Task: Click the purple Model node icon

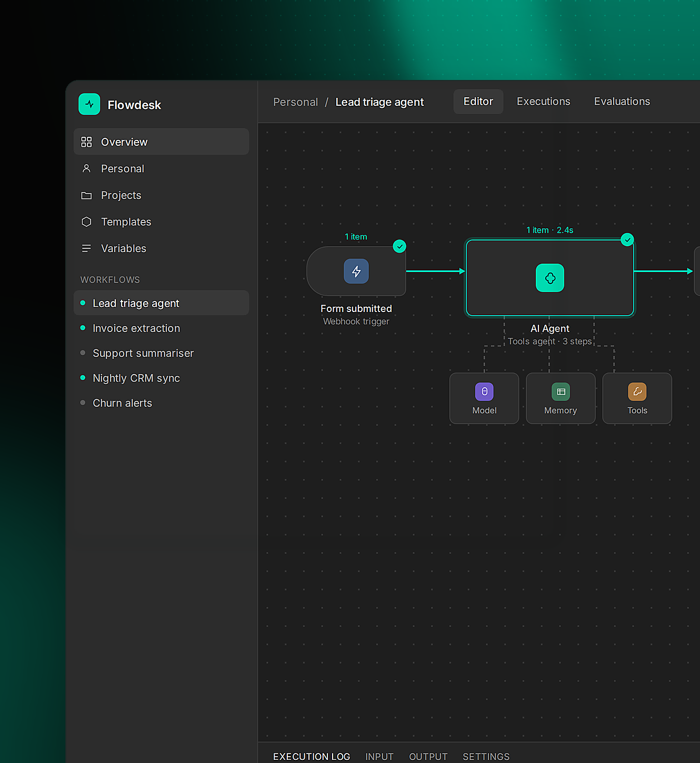Action: 484,391
